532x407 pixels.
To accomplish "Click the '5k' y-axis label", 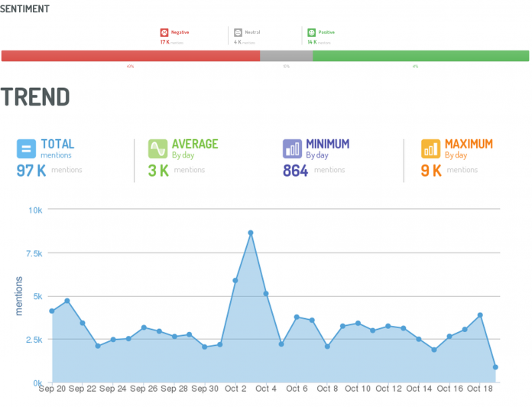I will [x=37, y=296].
